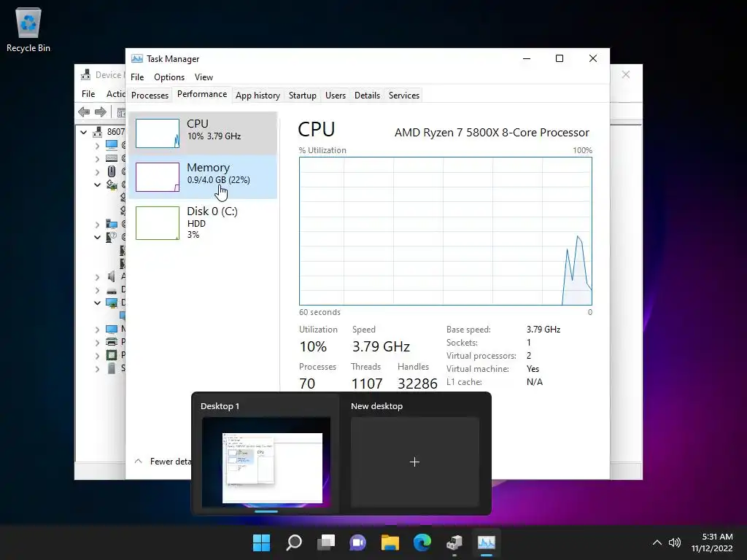Minimize the Task Manager window
The height and width of the screenshot is (560, 747).
click(527, 58)
